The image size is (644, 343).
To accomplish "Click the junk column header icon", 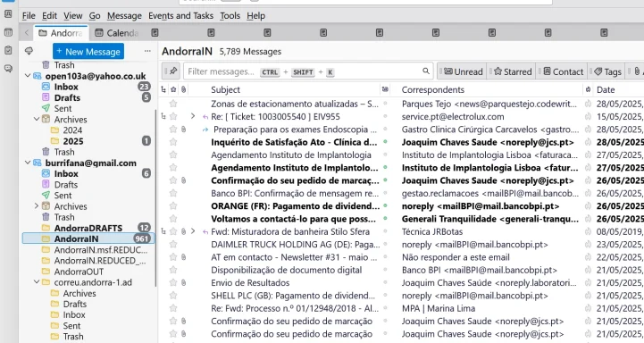I will click(588, 89).
